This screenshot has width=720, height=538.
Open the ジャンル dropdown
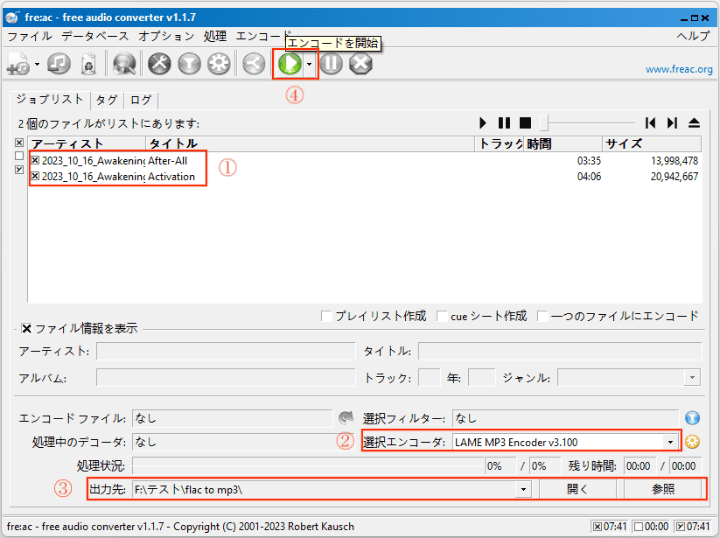coord(692,378)
